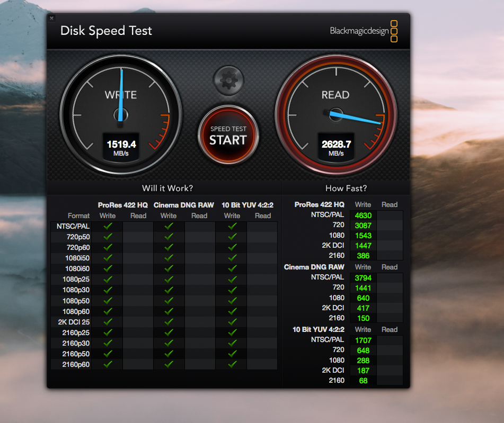Click the 720p50 format row label

(x=78, y=237)
